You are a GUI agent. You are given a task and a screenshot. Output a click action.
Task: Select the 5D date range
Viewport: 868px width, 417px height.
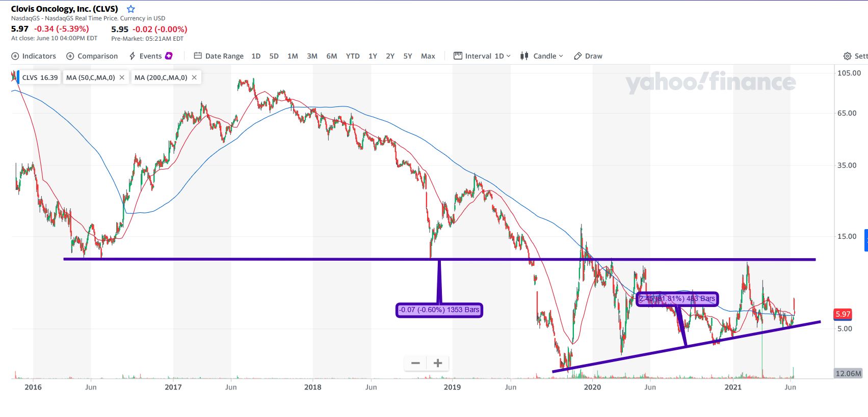[274, 56]
